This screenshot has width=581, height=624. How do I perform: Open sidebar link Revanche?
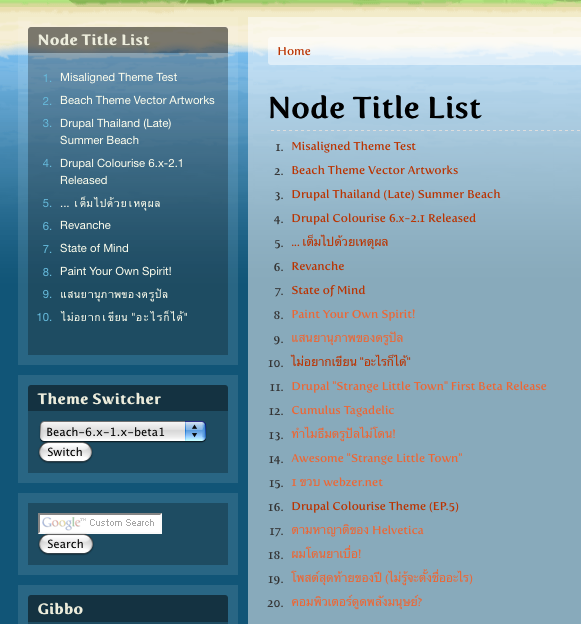(85, 225)
